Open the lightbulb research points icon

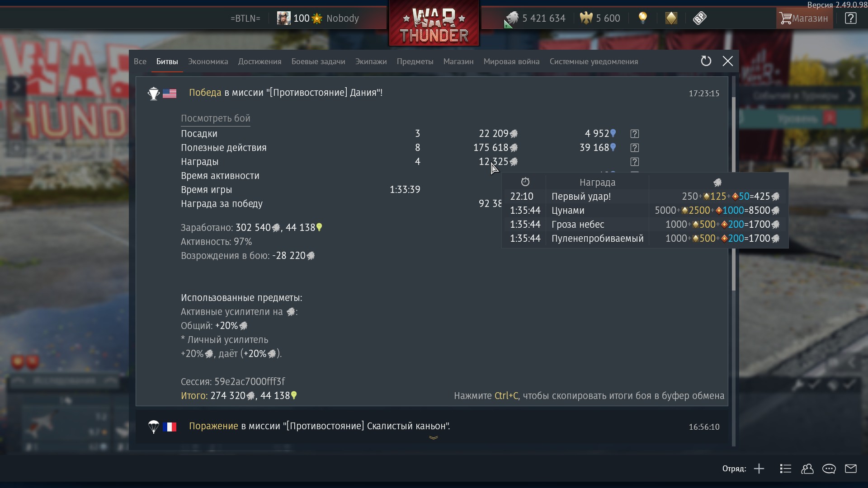click(642, 18)
